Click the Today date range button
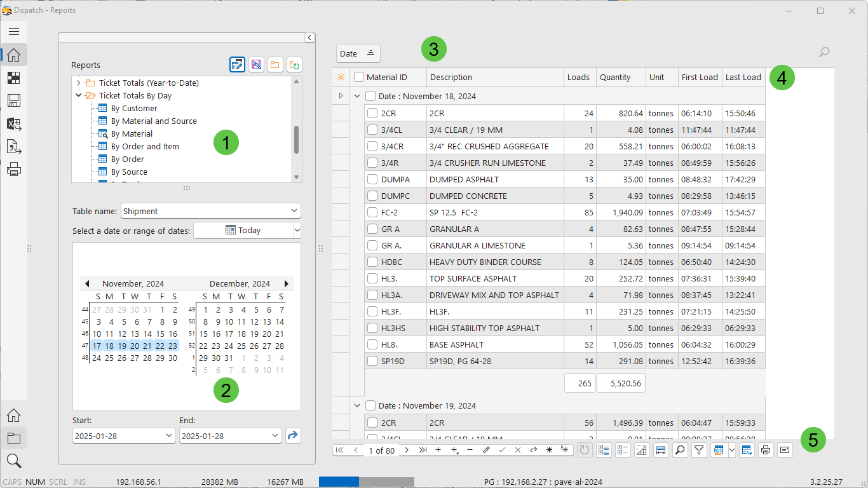Viewport: 868px width, 488px height. click(243, 231)
